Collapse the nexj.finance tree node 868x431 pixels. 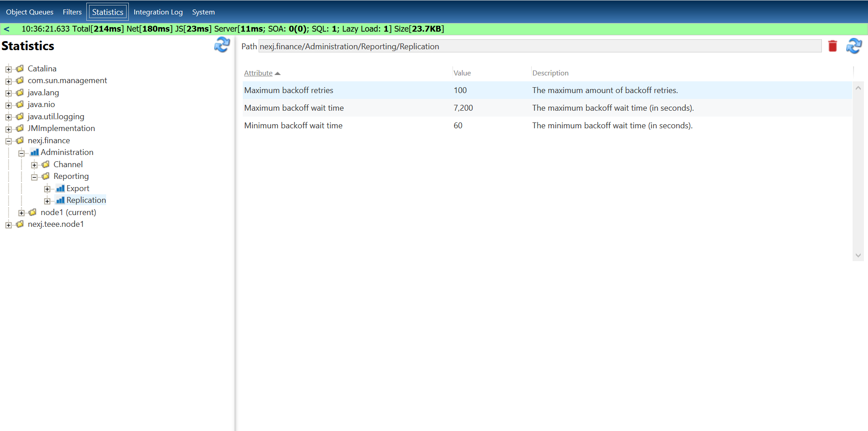[9, 141]
